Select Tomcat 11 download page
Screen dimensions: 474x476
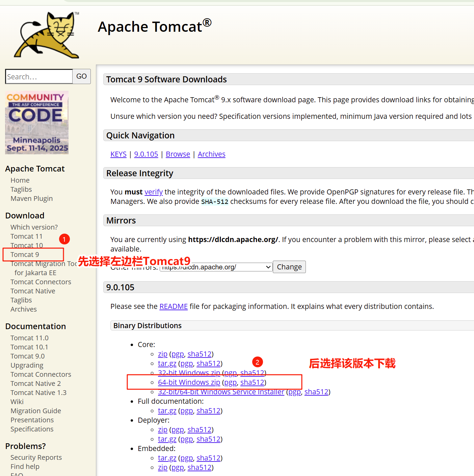click(x=27, y=236)
